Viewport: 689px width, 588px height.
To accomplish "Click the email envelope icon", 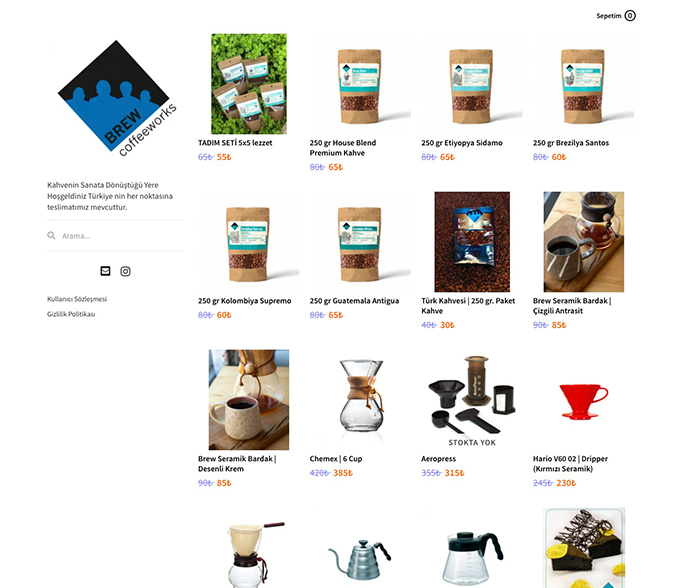I will point(105,271).
